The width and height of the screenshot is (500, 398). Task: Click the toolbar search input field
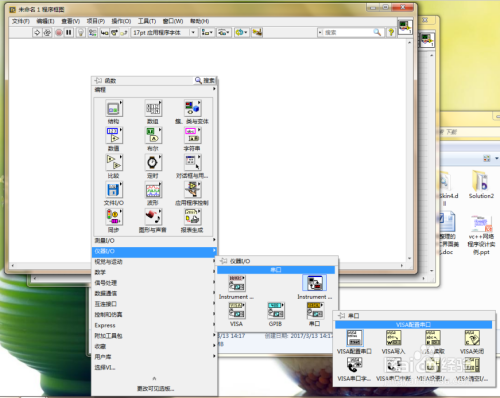(x=348, y=32)
